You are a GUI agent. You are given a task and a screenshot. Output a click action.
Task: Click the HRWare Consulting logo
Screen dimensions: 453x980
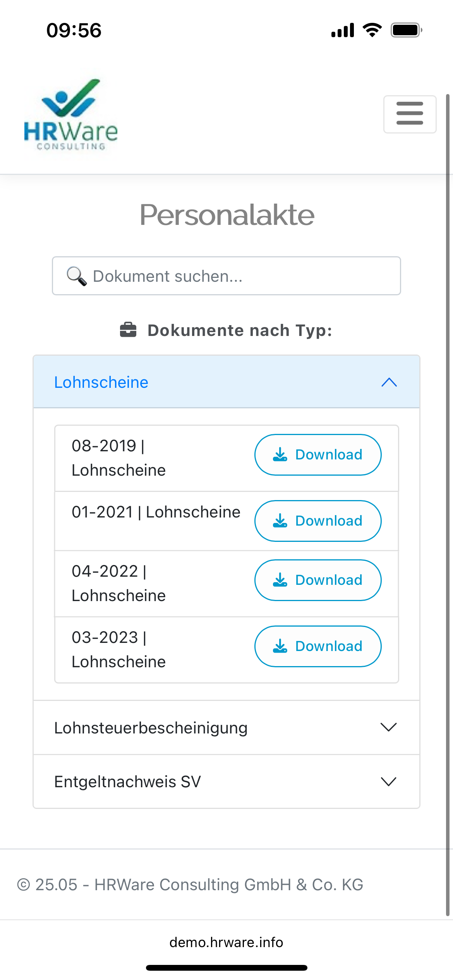tap(71, 115)
